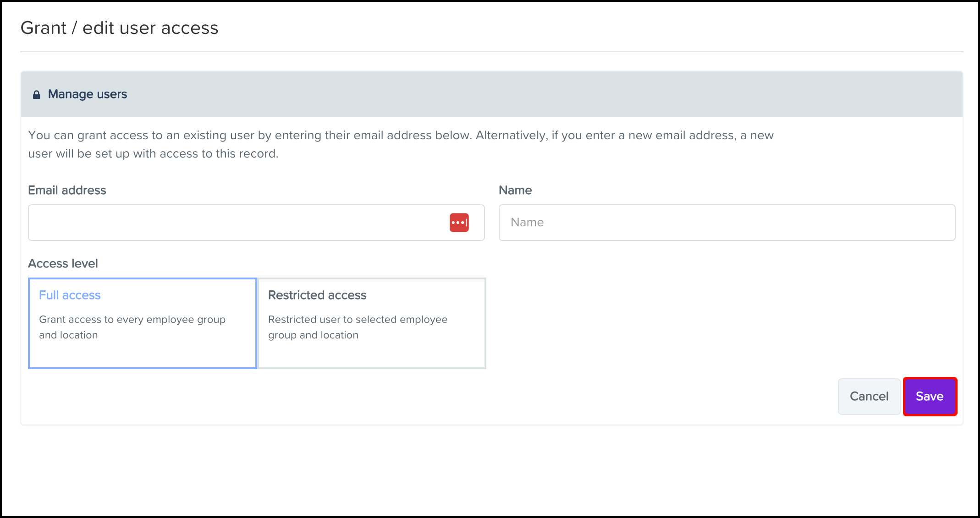The width and height of the screenshot is (980, 518).
Task: Click the lock icon beside Manage users
Action: 37,95
